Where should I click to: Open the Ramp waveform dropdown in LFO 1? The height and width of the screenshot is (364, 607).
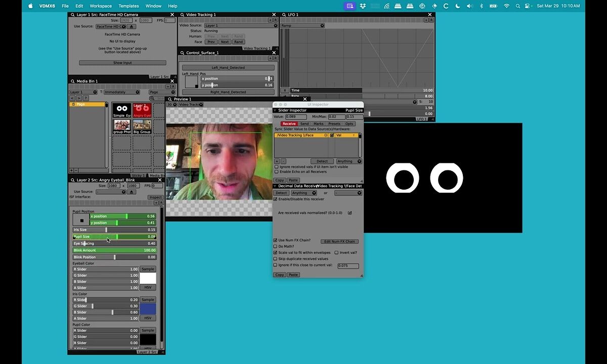[302, 25]
